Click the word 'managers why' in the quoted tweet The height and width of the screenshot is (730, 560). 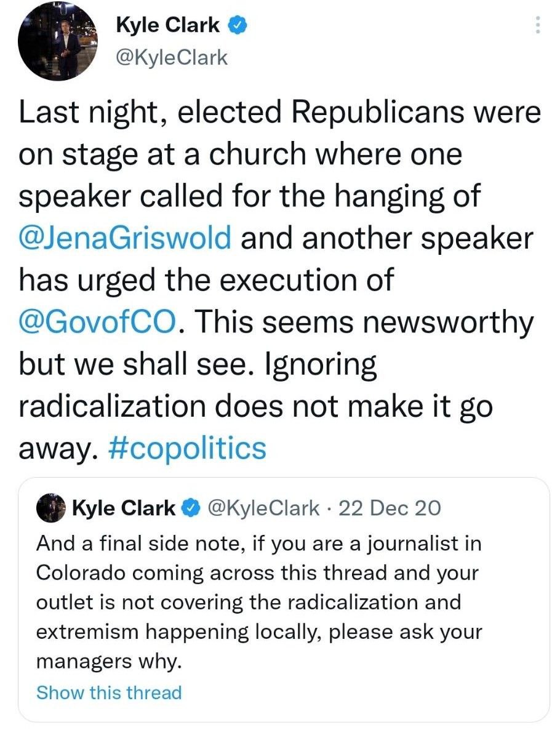point(109,662)
